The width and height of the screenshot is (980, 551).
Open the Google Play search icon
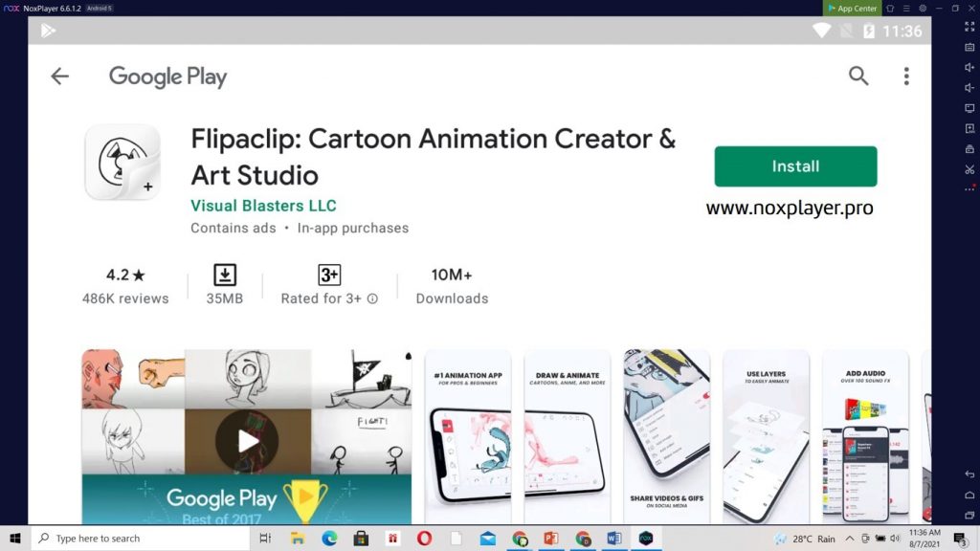coord(858,77)
